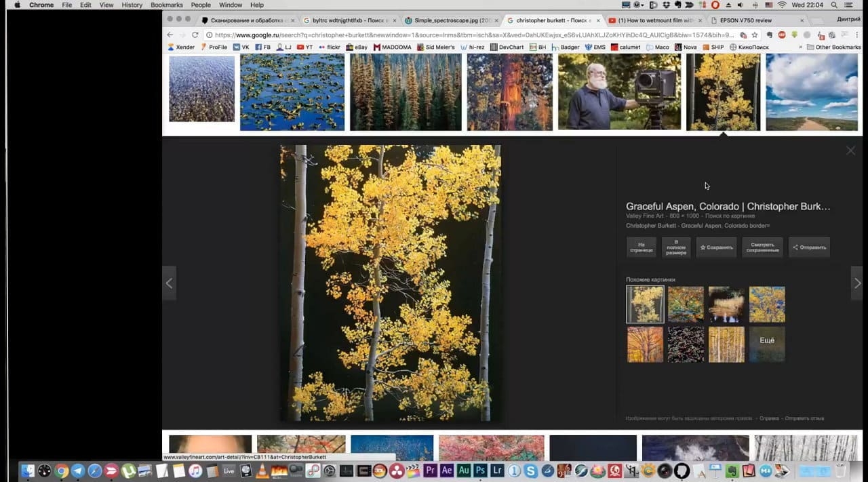Go to the previous image with left arrow

[170, 283]
